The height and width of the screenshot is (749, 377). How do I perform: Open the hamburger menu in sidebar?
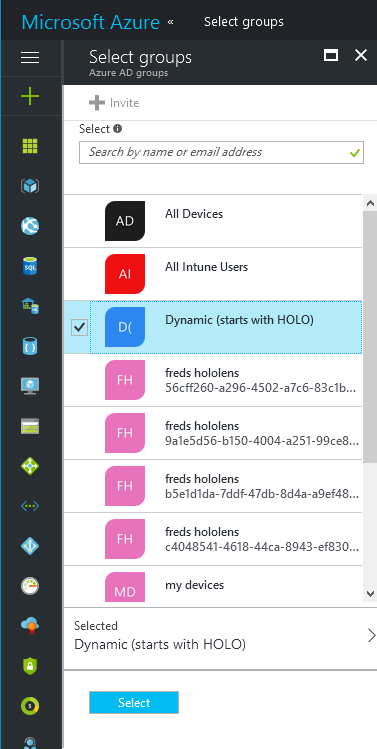tap(30, 57)
